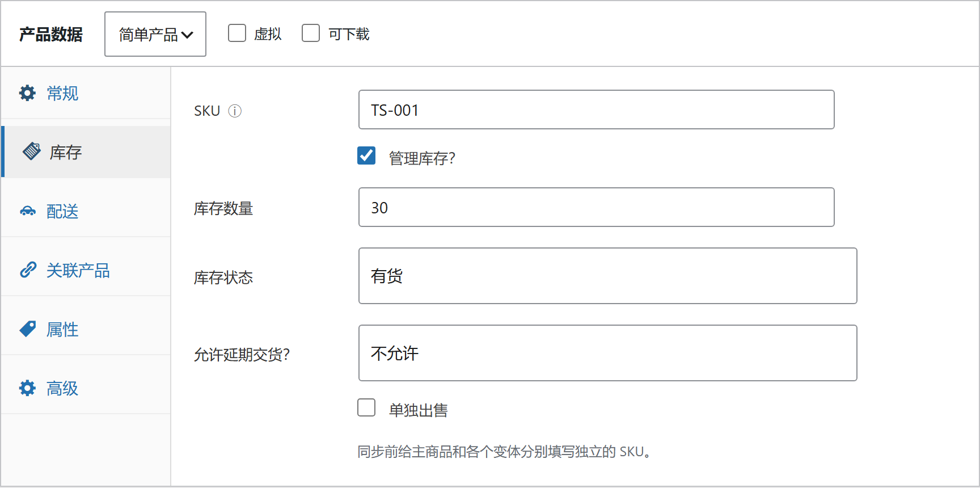Open the 库存状态 dropdown showing 有货
Viewport: 980px width, 488px height.
(607, 276)
